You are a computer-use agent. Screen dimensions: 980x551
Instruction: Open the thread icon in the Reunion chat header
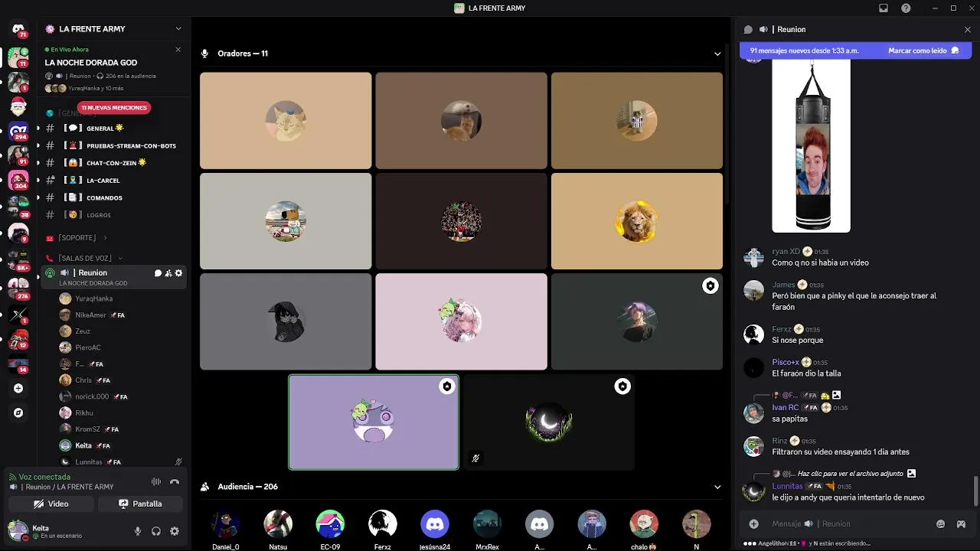coord(748,29)
